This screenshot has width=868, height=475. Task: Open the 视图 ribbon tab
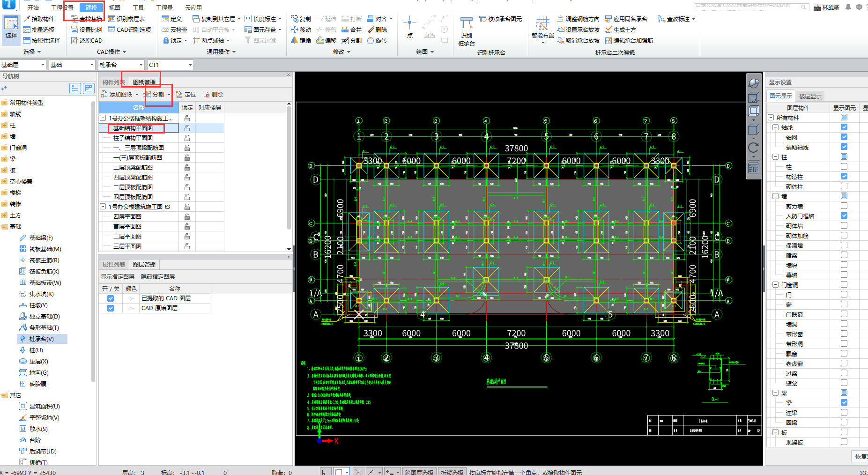(115, 7)
